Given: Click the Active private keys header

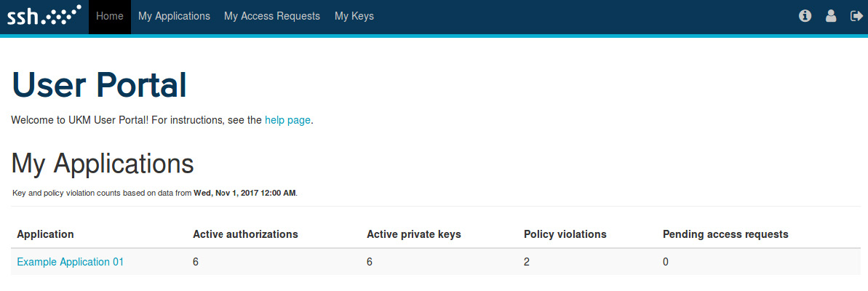Looking at the screenshot, I should tap(413, 234).
